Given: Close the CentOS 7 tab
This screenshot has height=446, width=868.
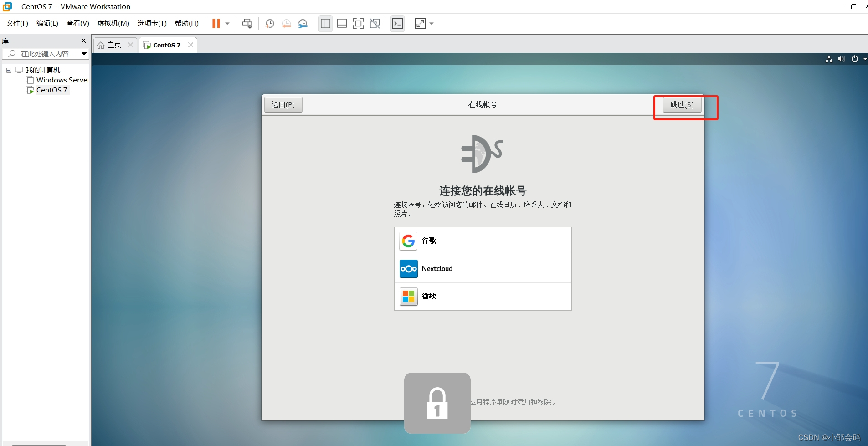Looking at the screenshot, I should [x=190, y=45].
